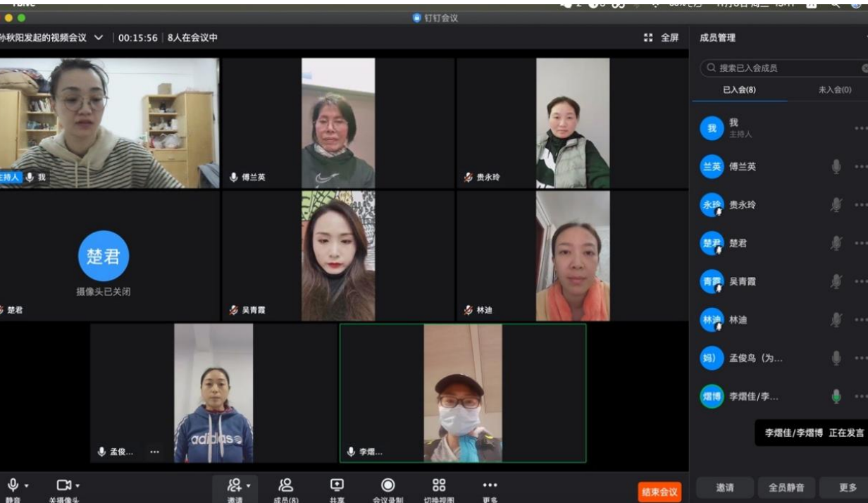Expand the arrow next to 静音 microphone

pos(27,486)
